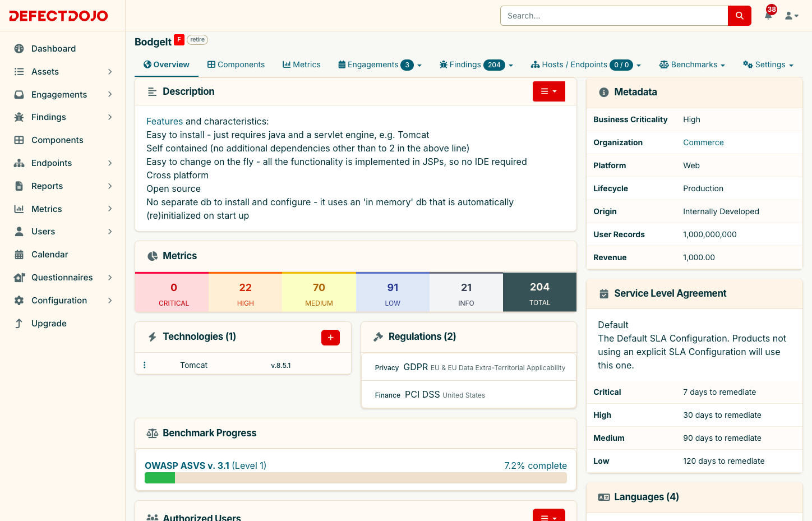Click the red F grade badge
812x521 pixels.
pyautogui.click(x=179, y=40)
